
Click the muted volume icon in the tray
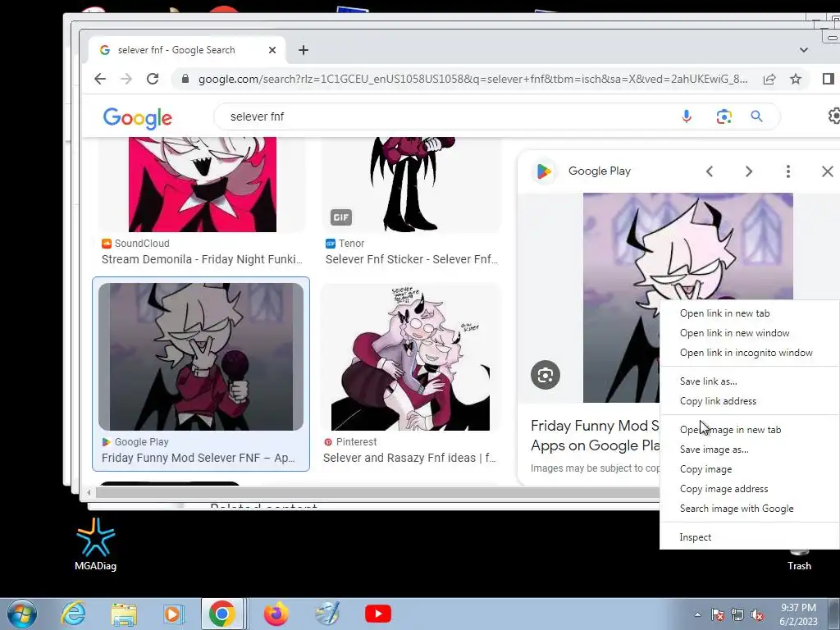[757, 614]
